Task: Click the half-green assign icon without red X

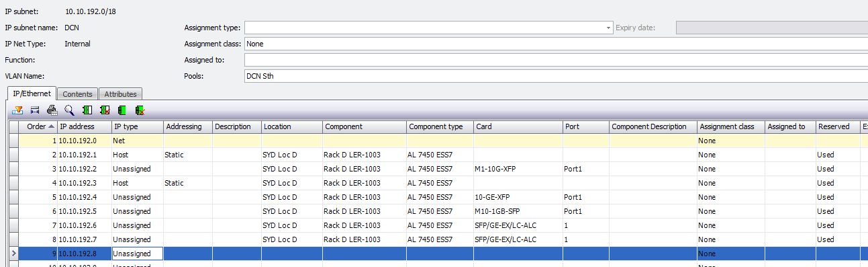Action: pyautogui.click(x=87, y=110)
